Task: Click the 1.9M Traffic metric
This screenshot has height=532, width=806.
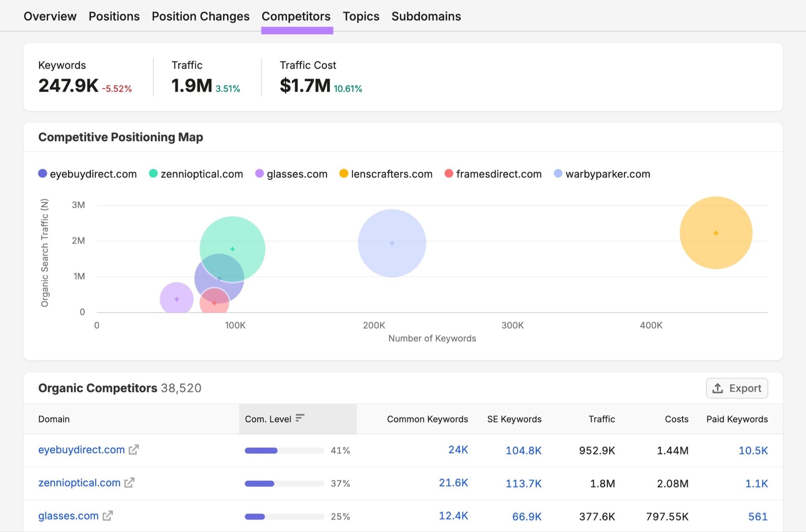Action: point(192,85)
